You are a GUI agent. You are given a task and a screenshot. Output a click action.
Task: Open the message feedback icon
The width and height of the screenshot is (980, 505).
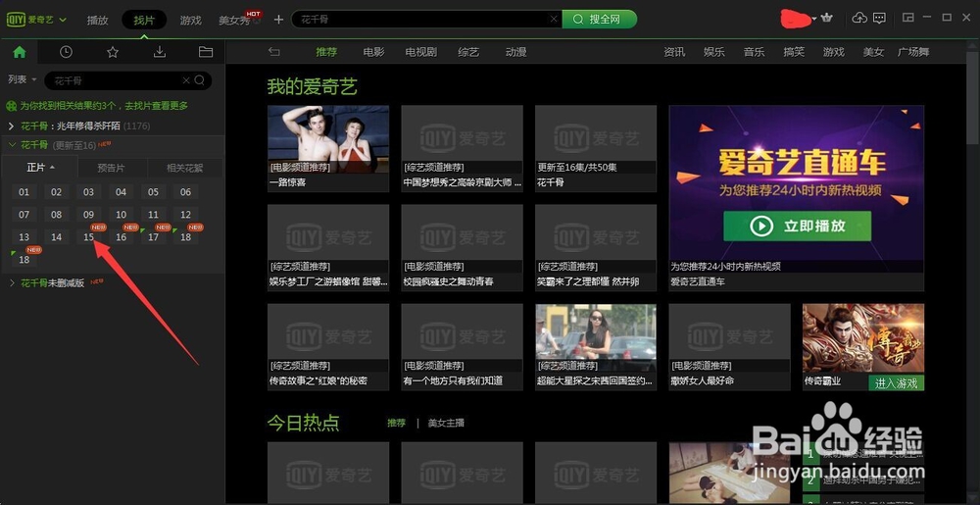879,18
